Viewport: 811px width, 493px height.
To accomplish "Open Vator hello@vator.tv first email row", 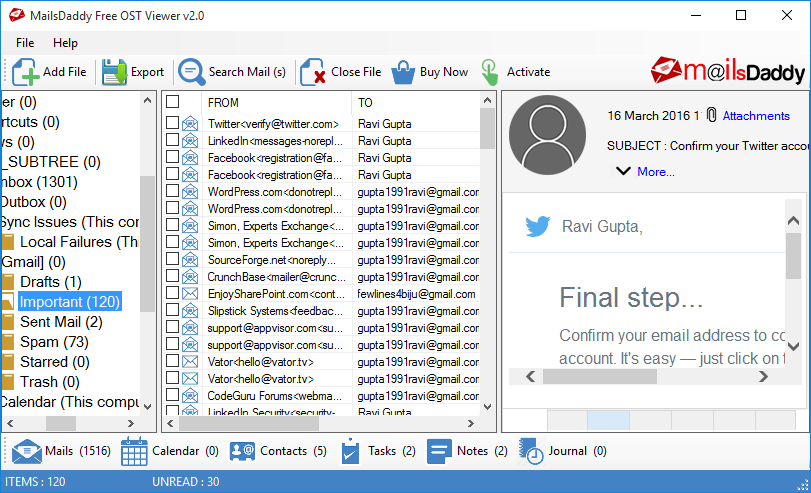I will click(323, 362).
